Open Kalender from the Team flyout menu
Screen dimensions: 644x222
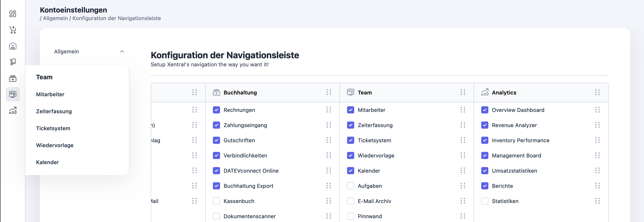point(47,162)
